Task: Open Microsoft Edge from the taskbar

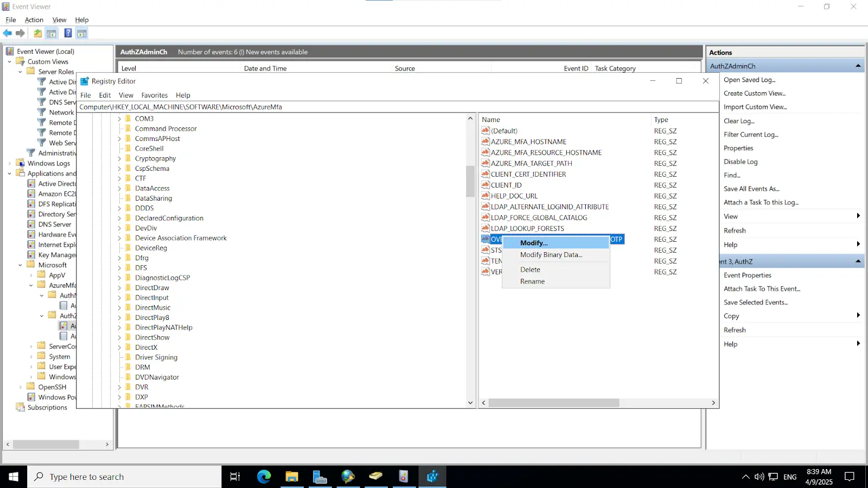Action: [264, 477]
